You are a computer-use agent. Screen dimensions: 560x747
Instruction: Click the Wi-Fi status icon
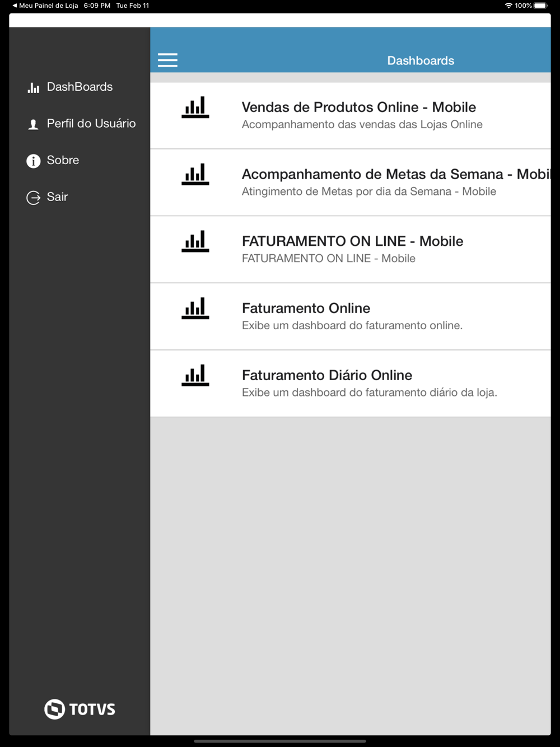pos(508,6)
